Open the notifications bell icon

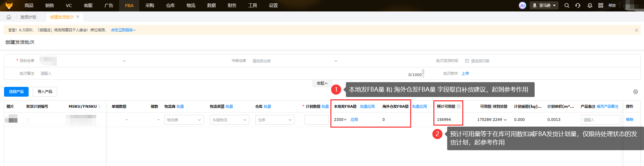tap(589, 5)
